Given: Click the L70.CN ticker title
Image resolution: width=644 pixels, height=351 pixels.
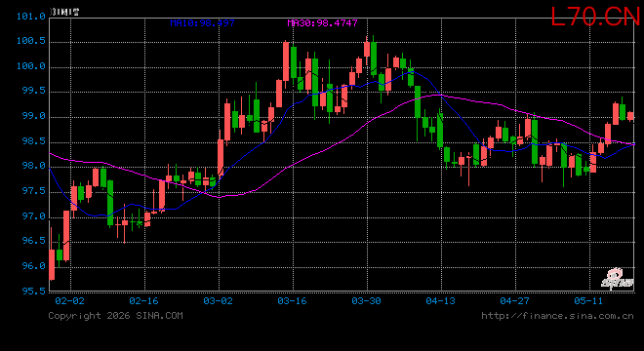Looking at the screenshot, I should 595,17.
